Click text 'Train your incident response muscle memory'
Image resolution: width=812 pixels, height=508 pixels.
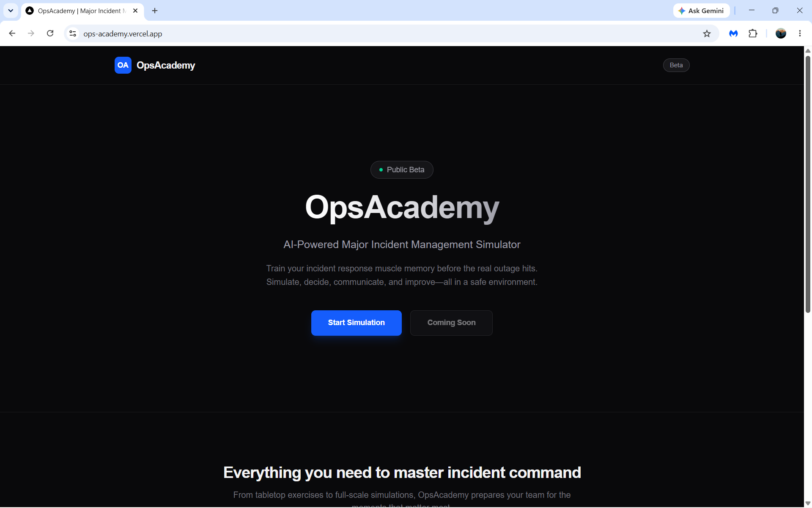coord(350,268)
